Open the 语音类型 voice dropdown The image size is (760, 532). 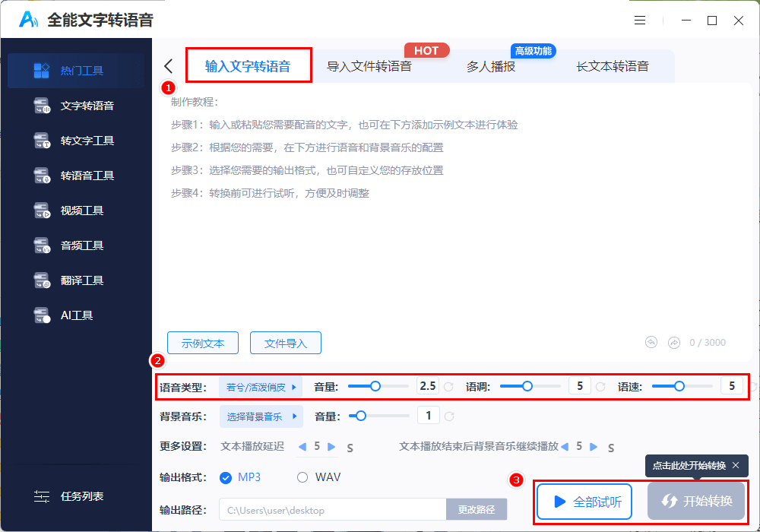point(261,387)
